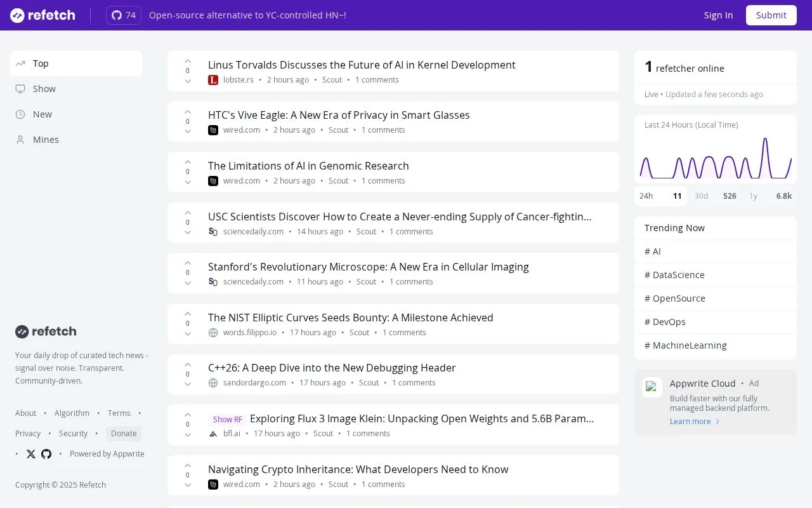Click the Powered by Appwrite footer link
Image resolution: width=812 pixels, height=508 pixels.
107,454
